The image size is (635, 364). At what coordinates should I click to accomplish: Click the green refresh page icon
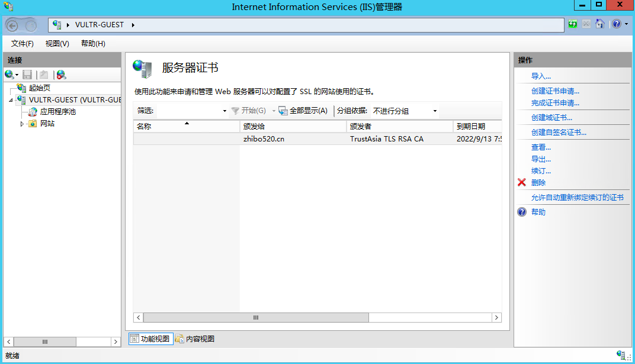pos(573,24)
